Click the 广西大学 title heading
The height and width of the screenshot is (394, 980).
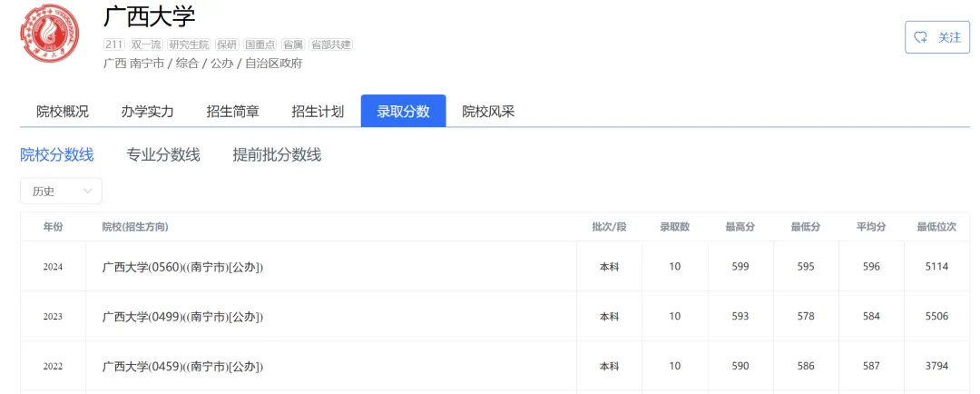click(150, 17)
